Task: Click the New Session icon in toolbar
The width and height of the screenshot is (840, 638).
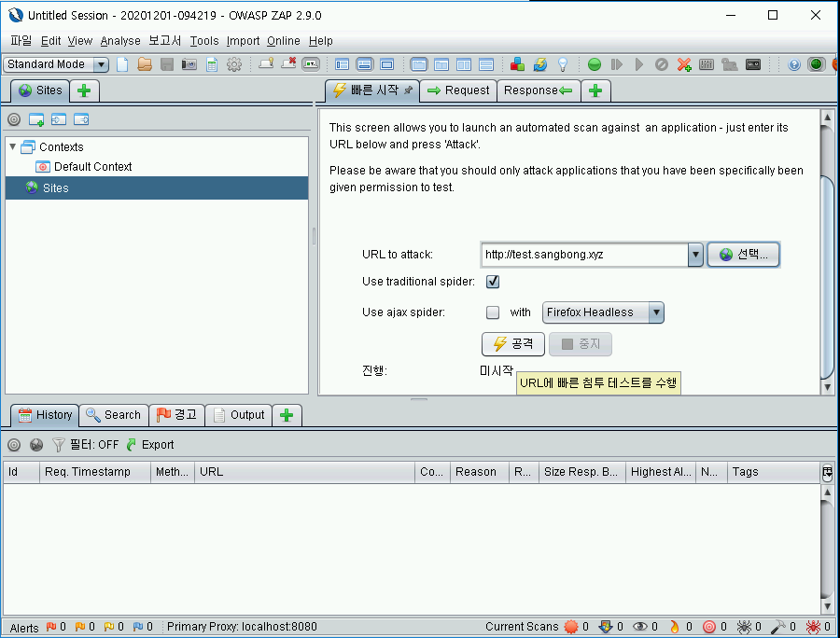Action: coord(122,64)
